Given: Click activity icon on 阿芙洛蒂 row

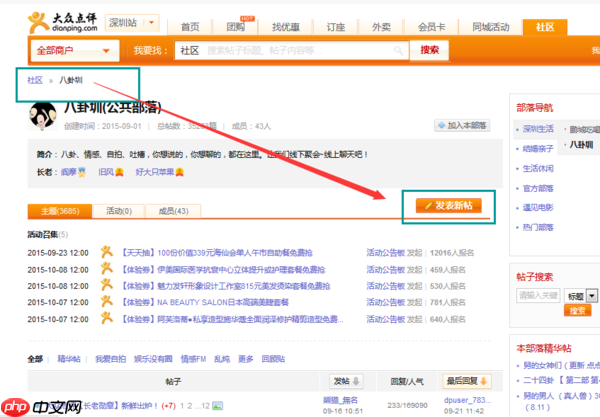Looking at the screenshot, I should [106, 318].
